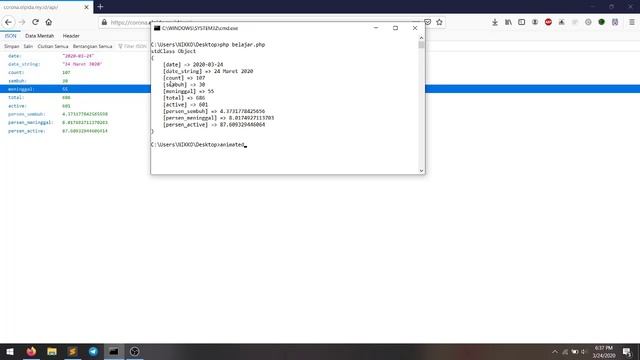Switch to Header tab

[x=71, y=36]
